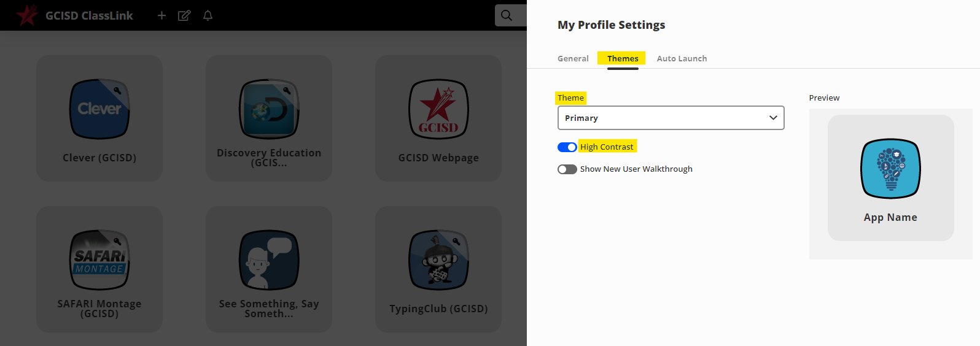Click the GCISD ClassLink star logo

tap(27, 15)
